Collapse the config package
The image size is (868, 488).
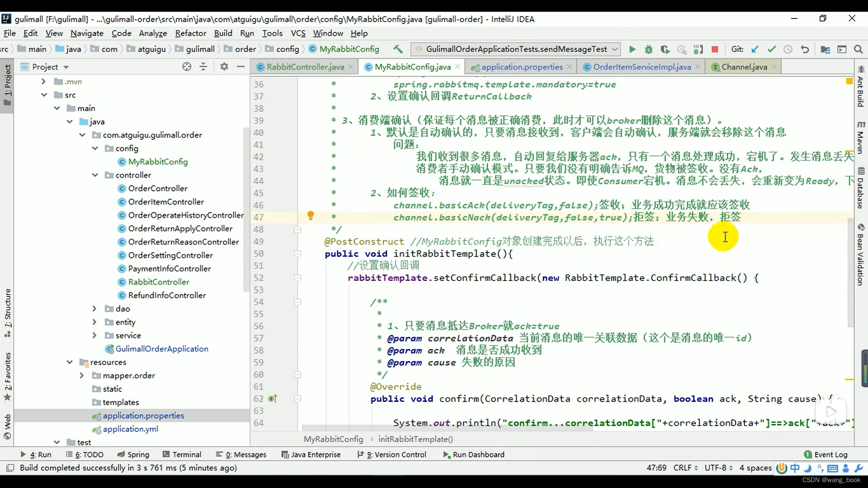(95, 148)
